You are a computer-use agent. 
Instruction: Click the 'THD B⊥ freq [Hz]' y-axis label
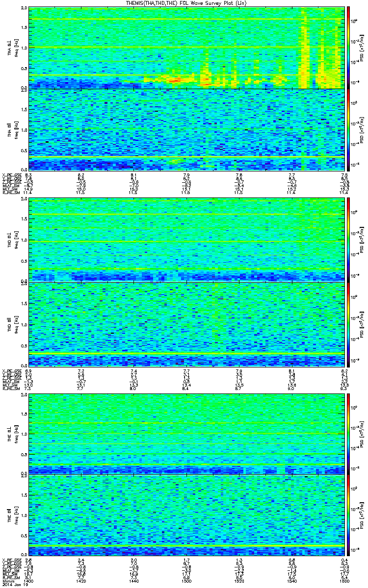(12, 240)
